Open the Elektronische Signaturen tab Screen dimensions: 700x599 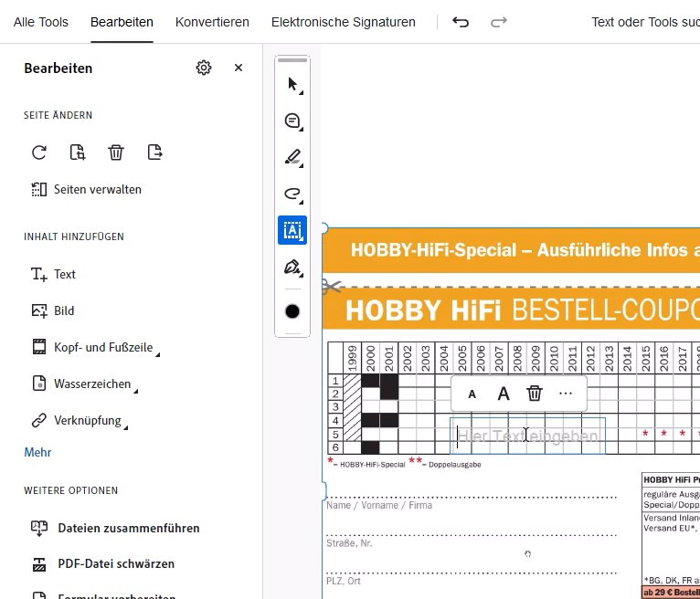[344, 22]
